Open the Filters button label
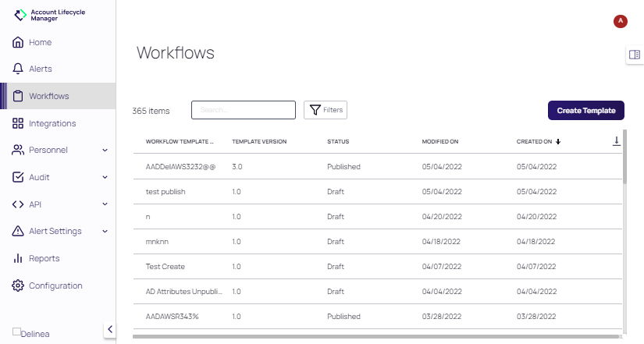644x344 pixels. (x=333, y=110)
